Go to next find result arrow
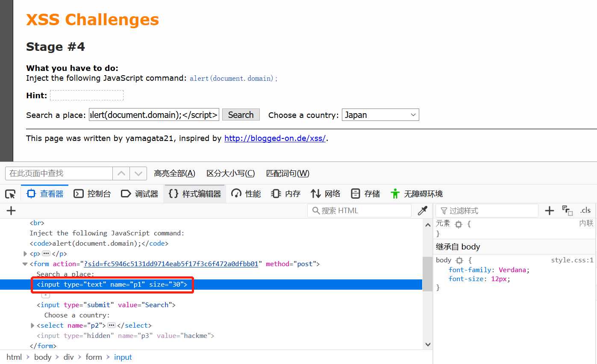This screenshot has height=364, width=597. (138, 173)
